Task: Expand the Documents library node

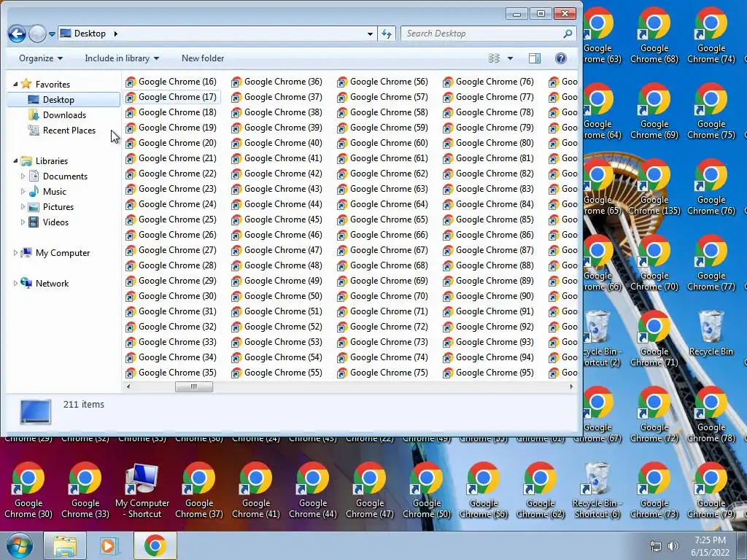Action: point(23,176)
